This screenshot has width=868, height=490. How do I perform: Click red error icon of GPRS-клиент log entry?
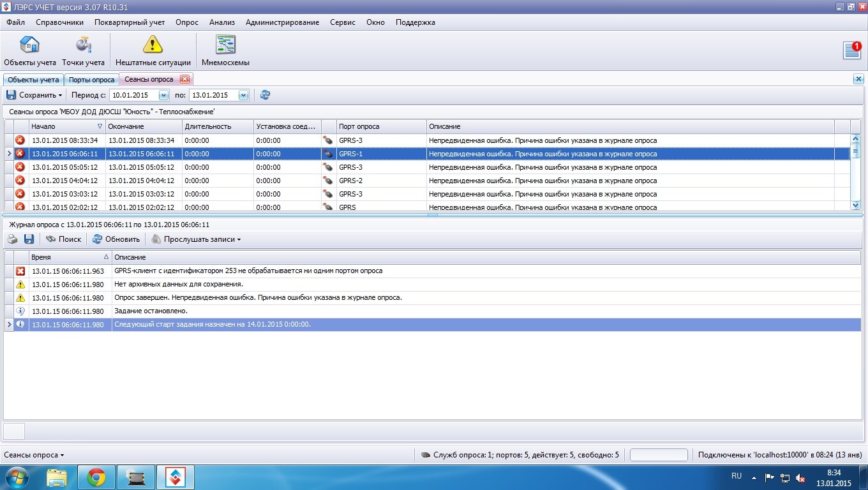[20, 271]
